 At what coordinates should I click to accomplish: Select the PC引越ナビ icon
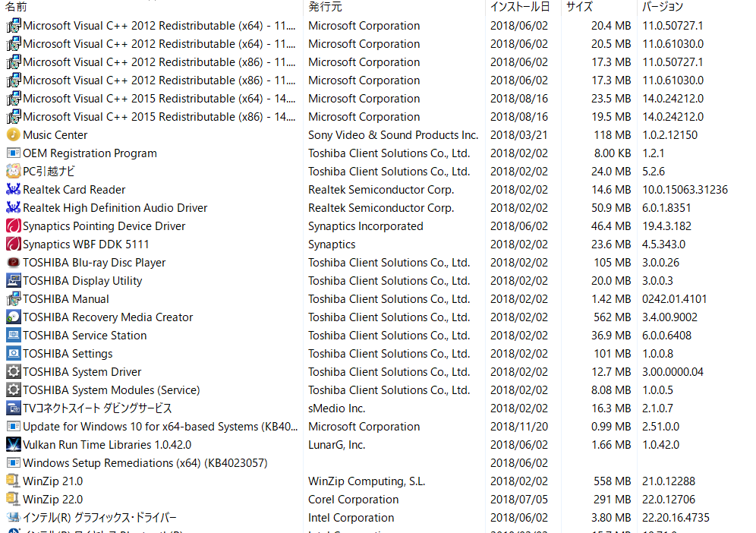click(13, 172)
